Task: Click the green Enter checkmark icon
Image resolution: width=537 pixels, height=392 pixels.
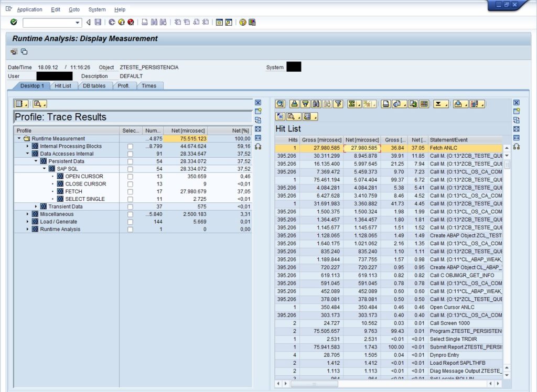Action: pyautogui.click(x=14, y=23)
